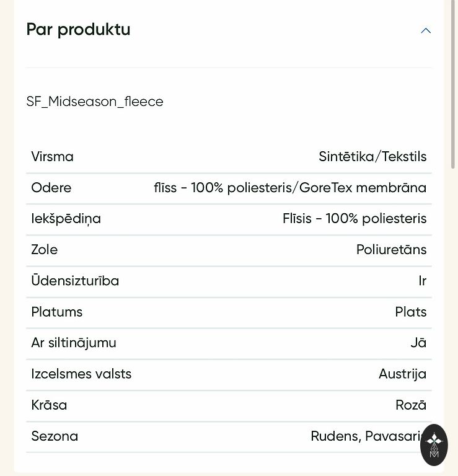Click the Sintētika/Tekstils value
Image resolution: width=458 pixels, height=476 pixels.
(x=372, y=157)
